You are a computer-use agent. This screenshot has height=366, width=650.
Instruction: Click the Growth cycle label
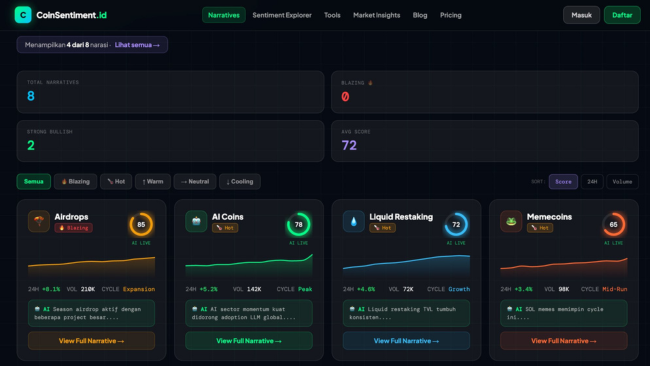(x=459, y=289)
